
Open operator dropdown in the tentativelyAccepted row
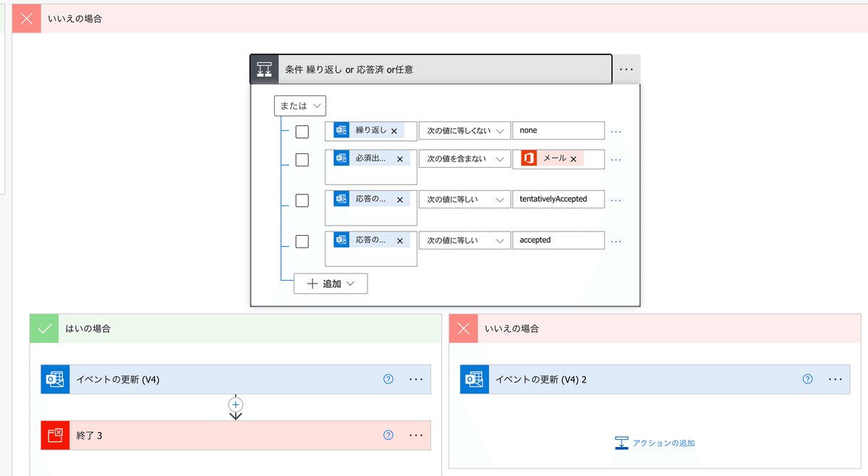click(x=464, y=199)
